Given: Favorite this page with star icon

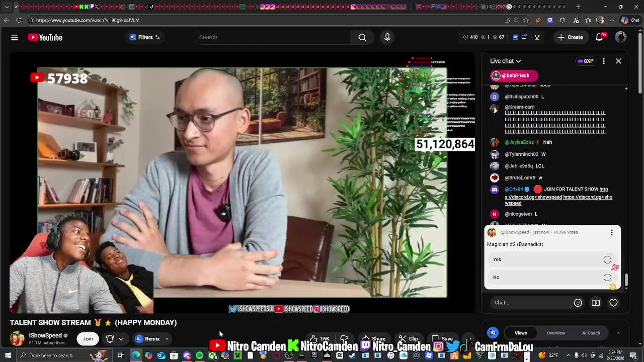Looking at the screenshot, I should [526, 20].
